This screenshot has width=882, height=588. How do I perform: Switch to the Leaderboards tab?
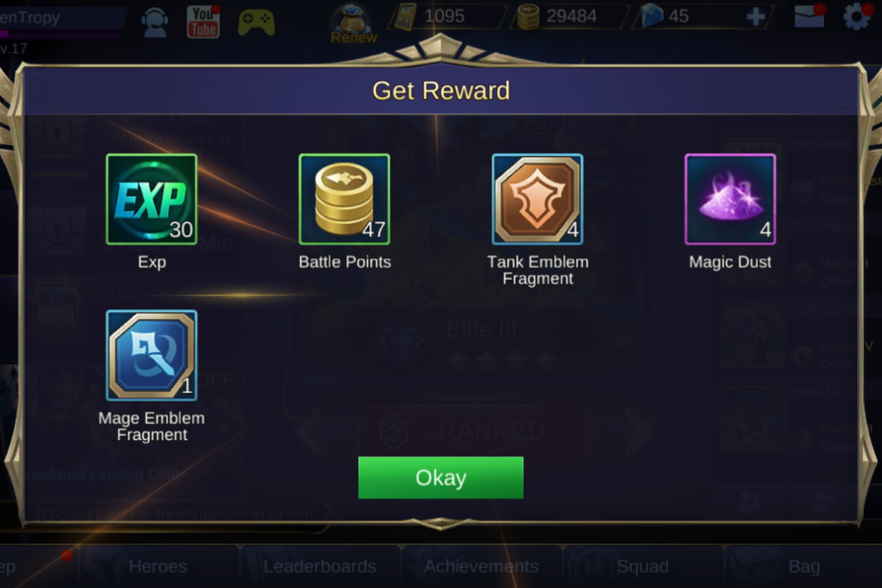click(320, 566)
